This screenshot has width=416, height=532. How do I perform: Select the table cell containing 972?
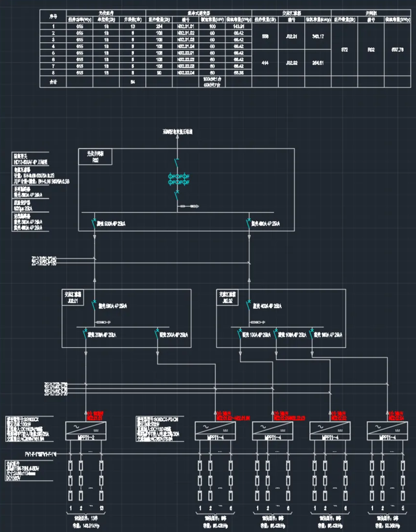344,50
